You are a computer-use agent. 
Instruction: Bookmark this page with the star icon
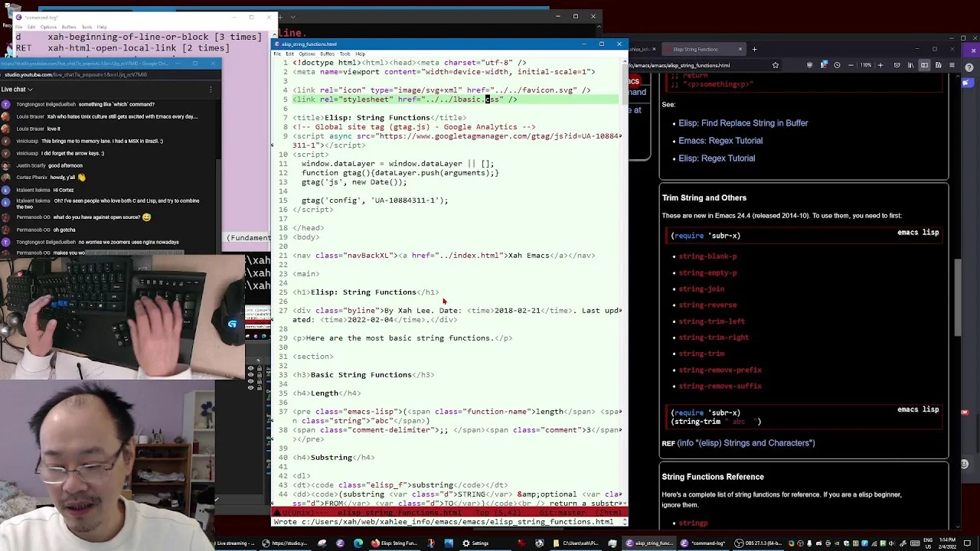tap(775, 65)
